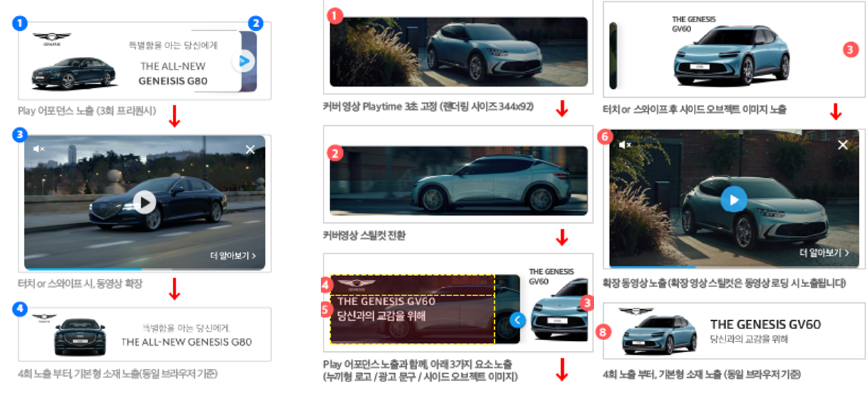Click GV60 cover video side-view still cut
The width and height of the screenshot is (868, 398).
(x=458, y=180)
